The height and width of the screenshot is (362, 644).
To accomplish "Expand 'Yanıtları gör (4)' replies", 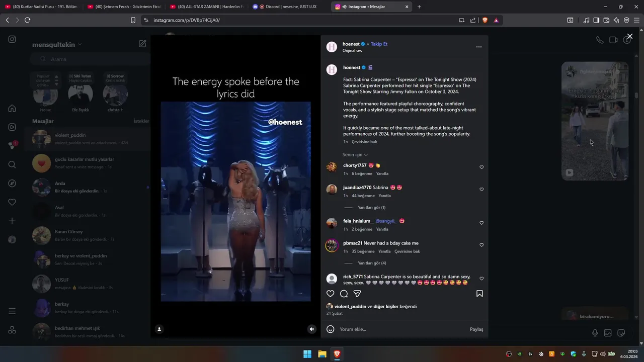I will point(372,263).
